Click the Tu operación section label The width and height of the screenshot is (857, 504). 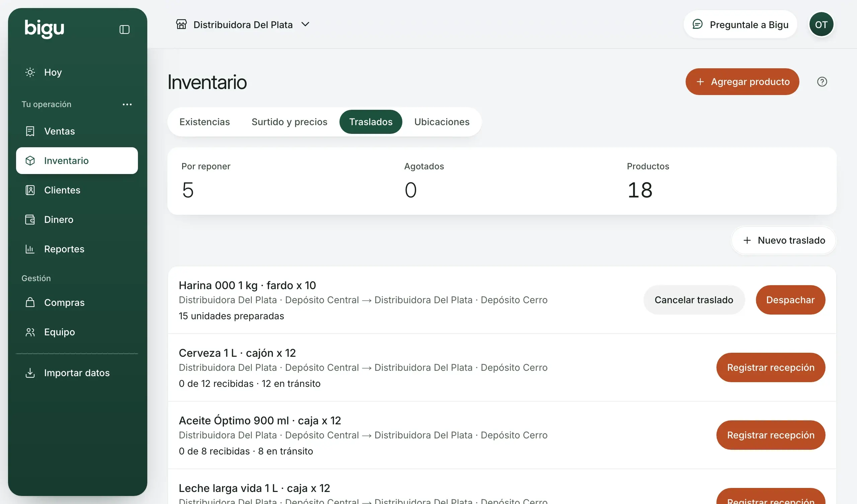tap(46, 104)
